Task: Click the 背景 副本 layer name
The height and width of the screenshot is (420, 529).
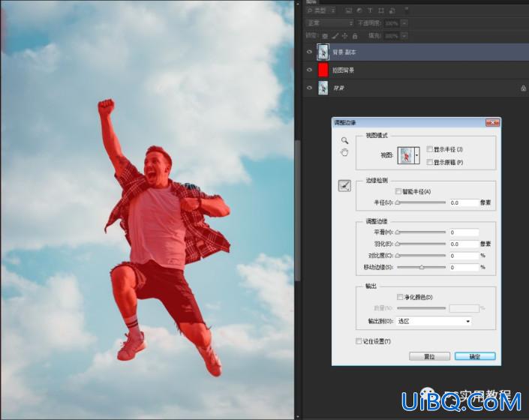Action: tap(344, 52)
